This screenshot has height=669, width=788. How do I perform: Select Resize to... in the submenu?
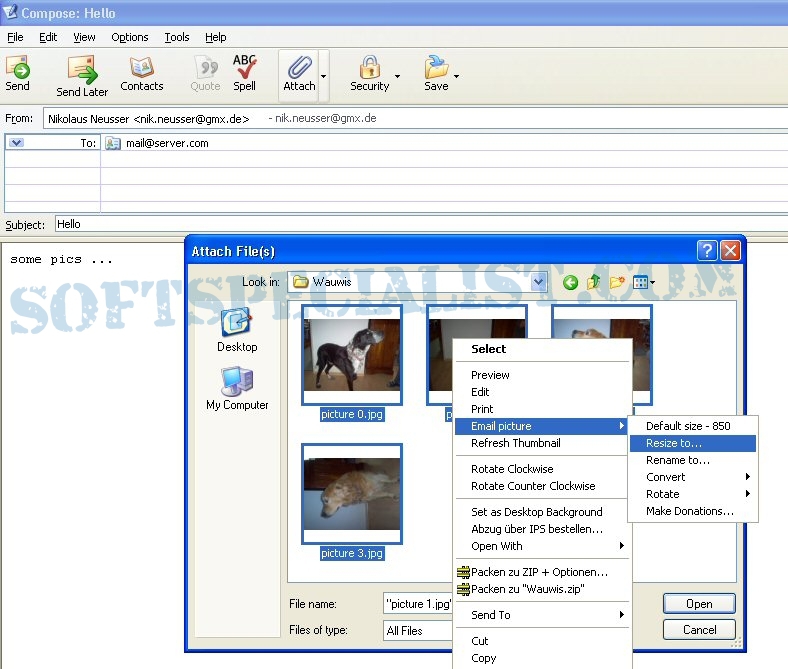(674, 443)
